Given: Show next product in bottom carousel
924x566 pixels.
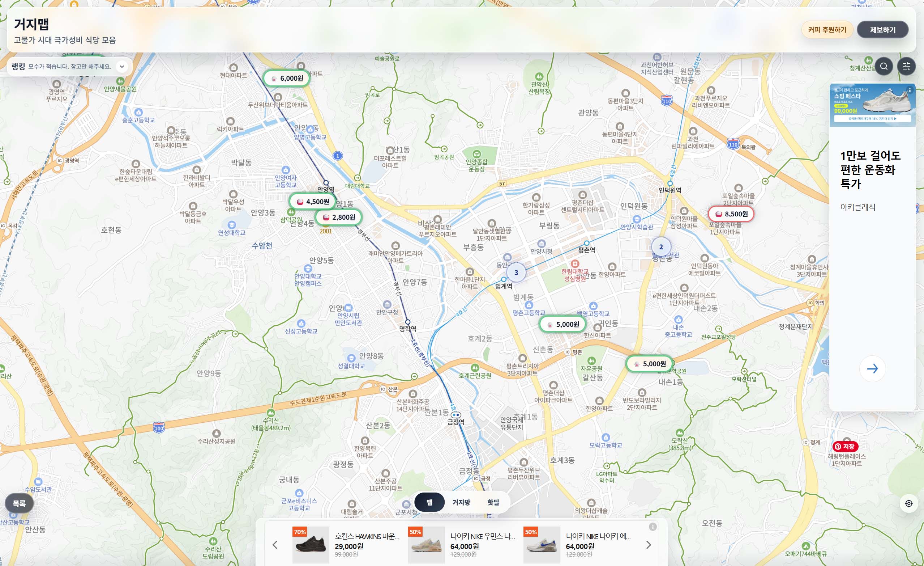Looking at the screenshot, I should coord(649,545).
